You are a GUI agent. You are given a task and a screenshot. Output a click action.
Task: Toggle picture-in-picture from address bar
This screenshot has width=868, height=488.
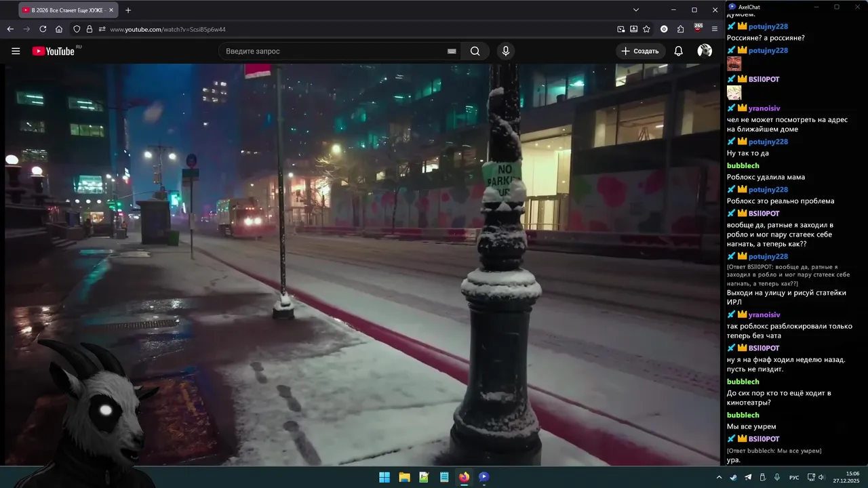pos(621,29)
